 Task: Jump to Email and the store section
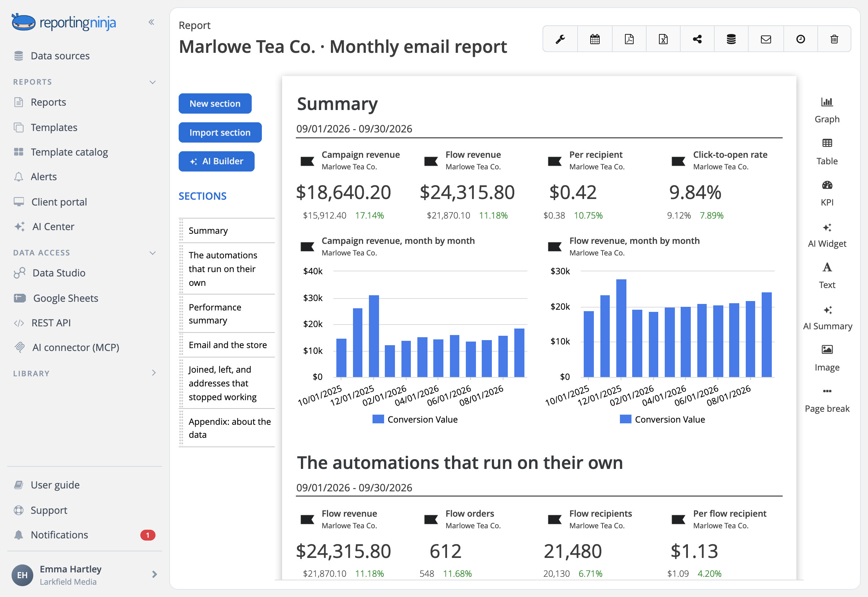(227, 345)
